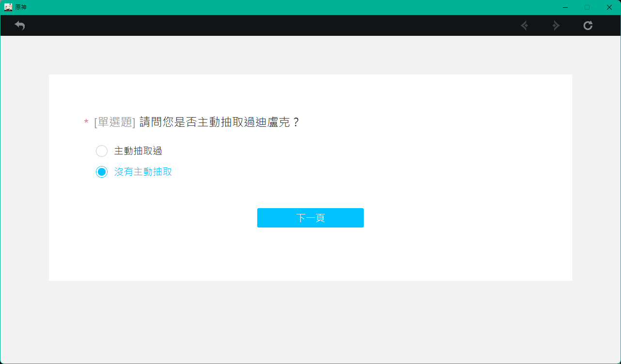Screen dimensions: 621x364
Task: Click the return arrow icon in toolbar
Action: (x=19, y=26)
